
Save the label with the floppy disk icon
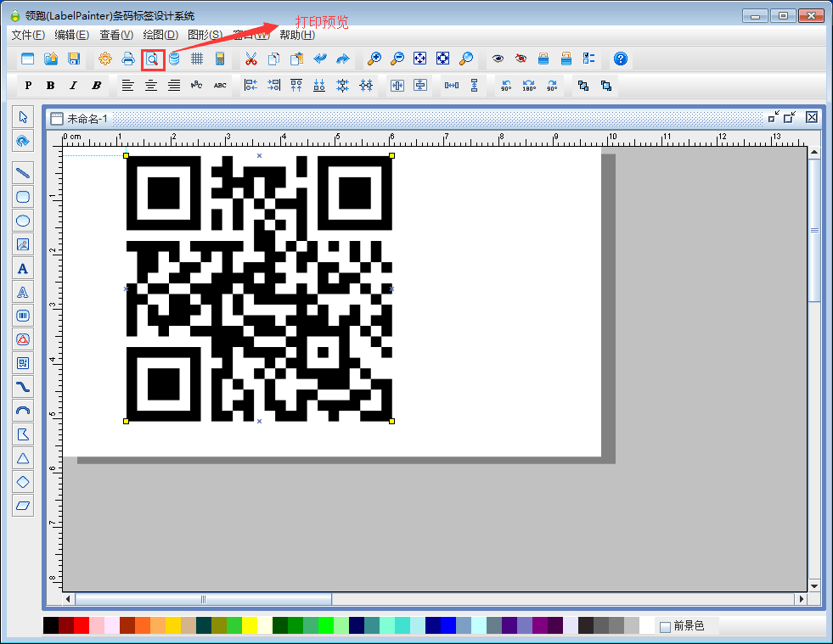point(74,59)
